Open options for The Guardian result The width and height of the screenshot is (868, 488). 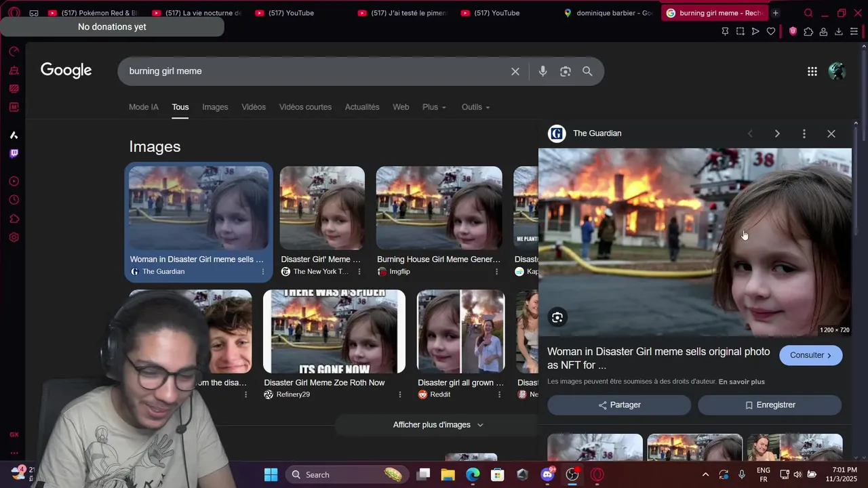(x=263, y=272)
